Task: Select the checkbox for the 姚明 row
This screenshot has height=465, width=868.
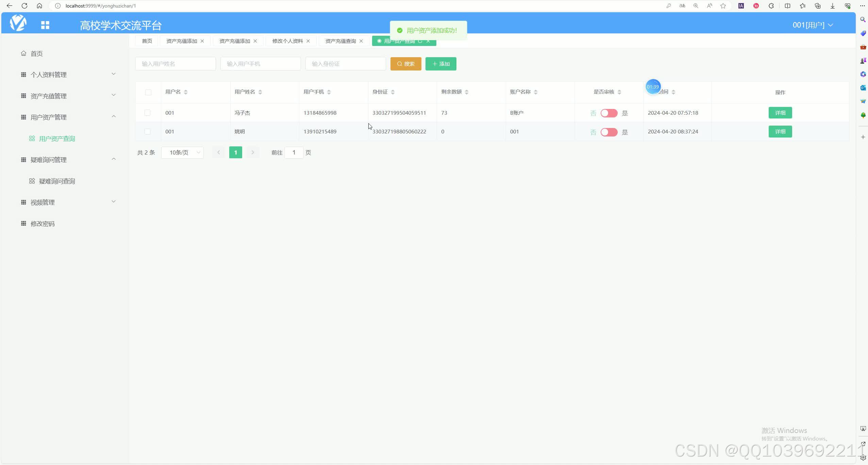Action: 147,132
